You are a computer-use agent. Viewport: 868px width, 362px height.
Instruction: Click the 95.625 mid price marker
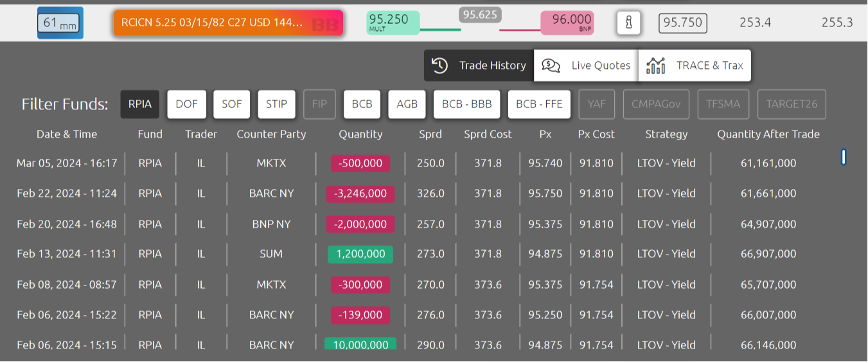click(480, 15)
